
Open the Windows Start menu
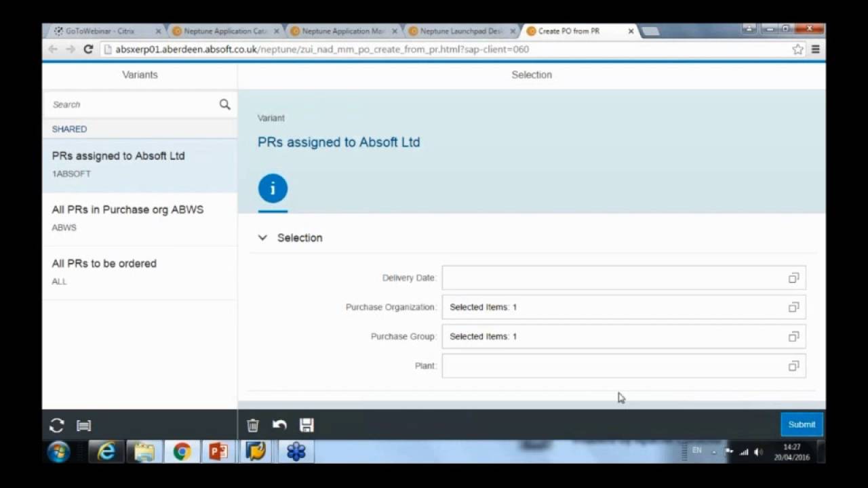58,451
